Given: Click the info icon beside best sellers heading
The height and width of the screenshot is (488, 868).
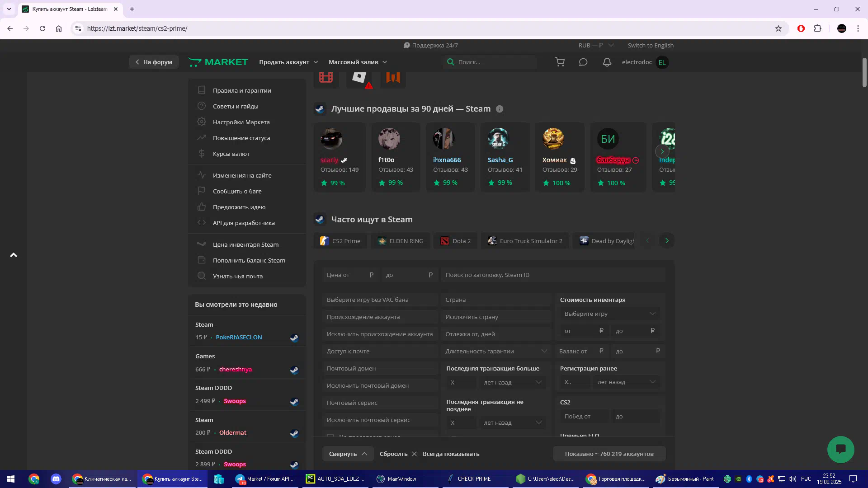Looking at the screenshot, I should pos(500,109).
